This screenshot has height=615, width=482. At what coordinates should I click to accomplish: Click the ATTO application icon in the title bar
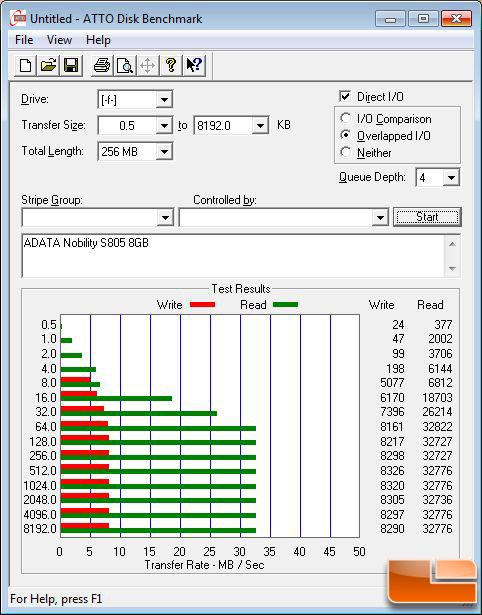tap(18, 18)
